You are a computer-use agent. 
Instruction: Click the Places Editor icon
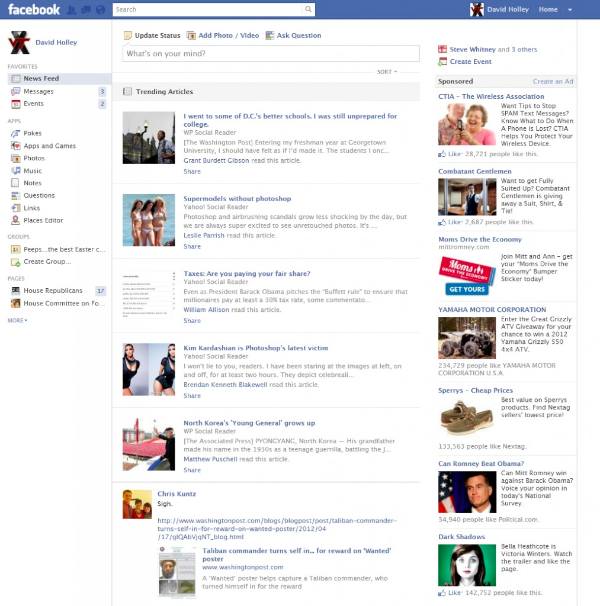click(15, 220)
